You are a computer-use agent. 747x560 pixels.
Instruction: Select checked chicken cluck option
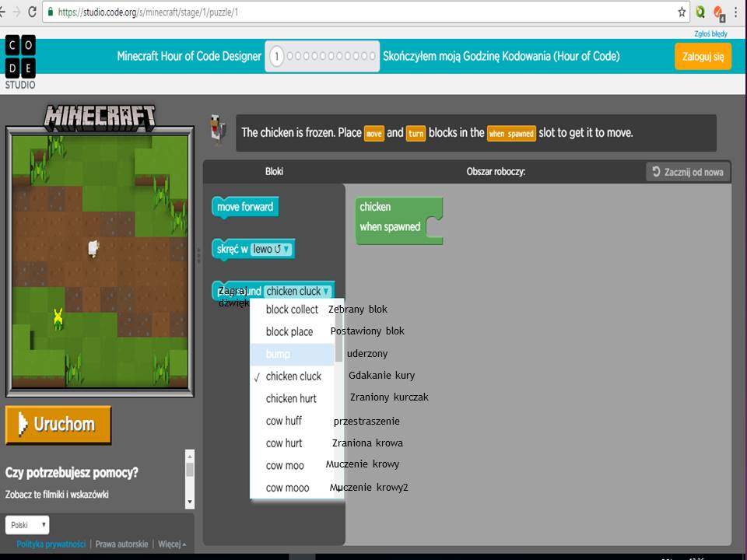(x=293, y=376)
